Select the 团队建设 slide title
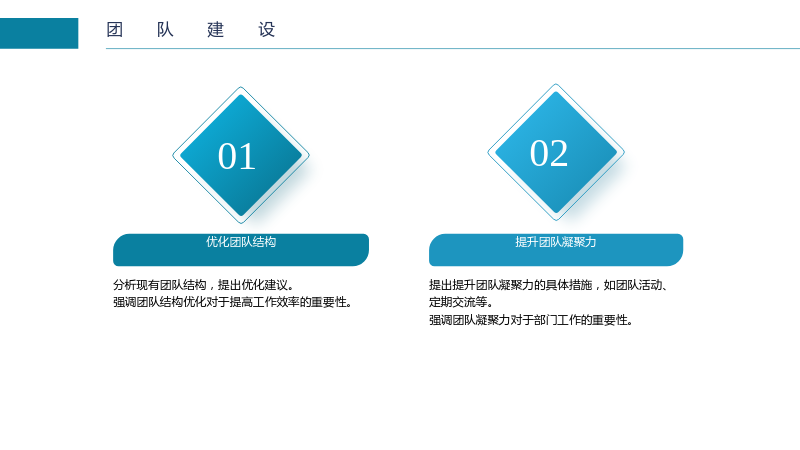The width and height of the screenshot is (800, 450). pos(191,30)
